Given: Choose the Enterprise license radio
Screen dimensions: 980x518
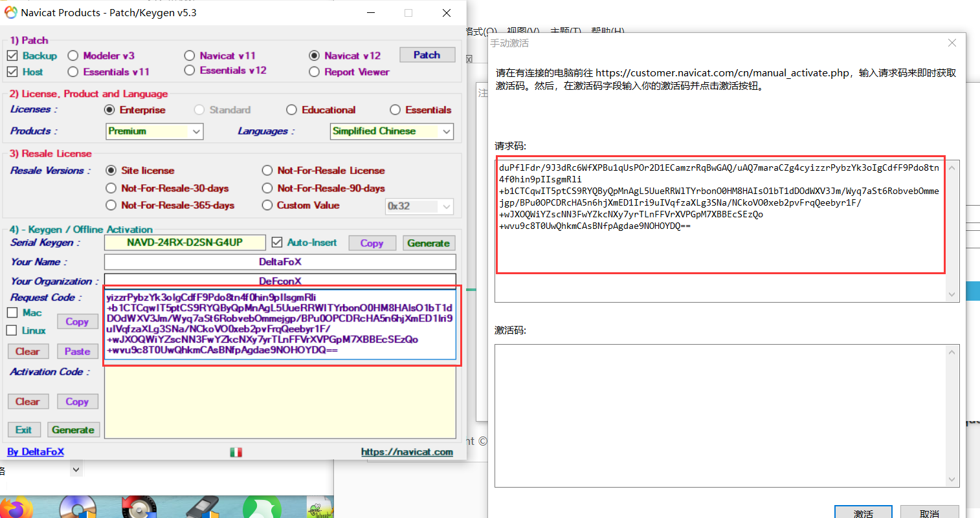Looking at the screenshot, I should click(x=109, y=110).
